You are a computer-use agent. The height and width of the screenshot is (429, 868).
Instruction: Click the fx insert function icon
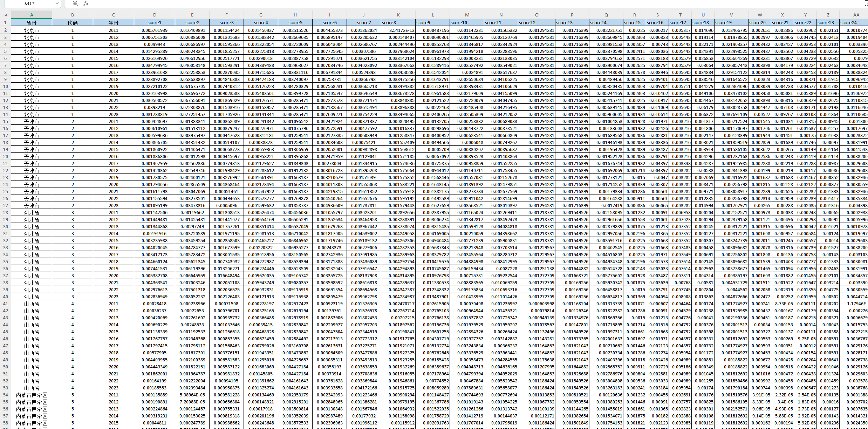[x=86, y=3]
